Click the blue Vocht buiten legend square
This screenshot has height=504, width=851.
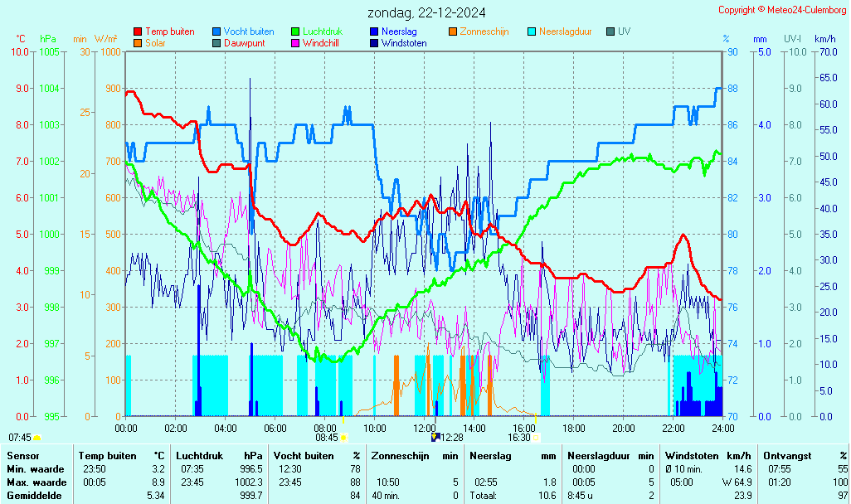click(216, 31)
